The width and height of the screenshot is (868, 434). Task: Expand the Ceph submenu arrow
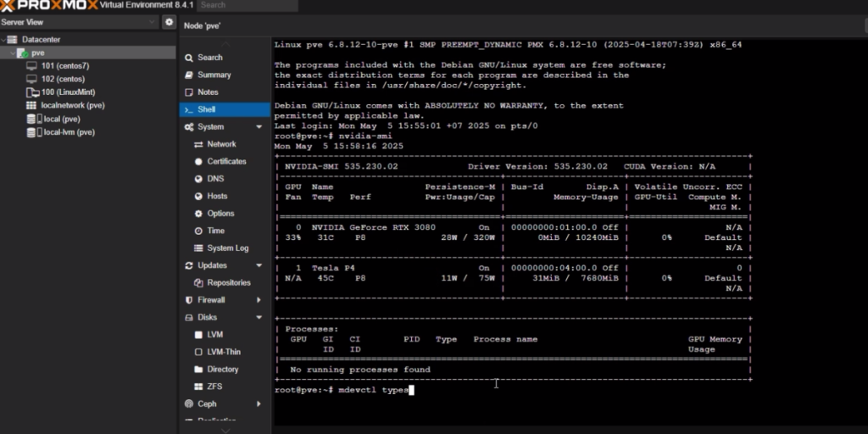(x=259, y=403)
